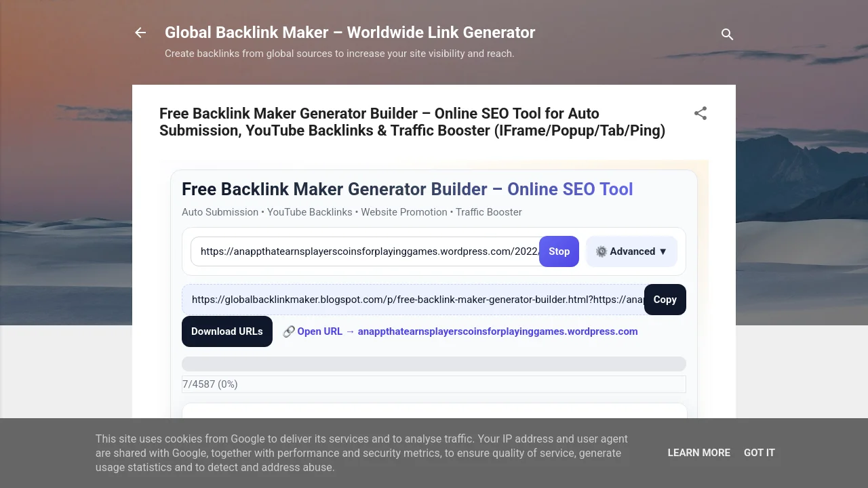Click the "Free Backlink Maker Generator Builder" tool heading

tap(408, 189)
